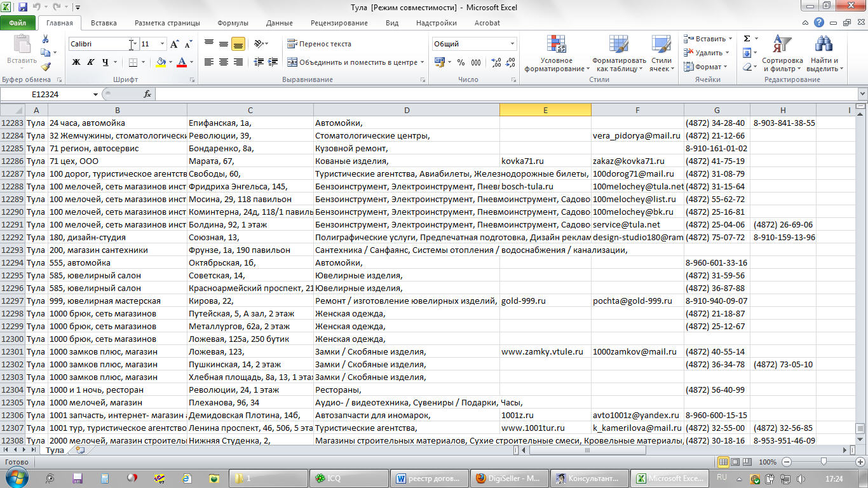This screenshot has height=488, width=868.
Task: Switch to the Вставка tab
Action: pos(104,23)
